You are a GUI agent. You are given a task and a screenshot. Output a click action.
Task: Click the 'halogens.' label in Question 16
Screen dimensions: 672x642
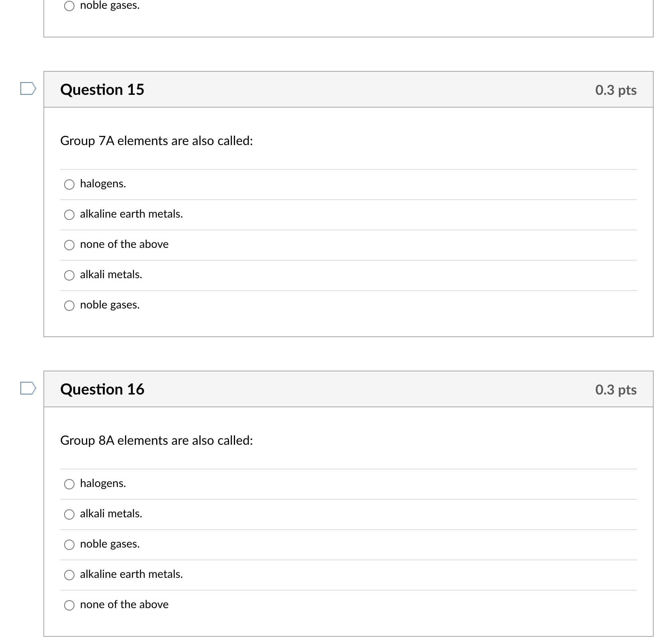(103, 483)
